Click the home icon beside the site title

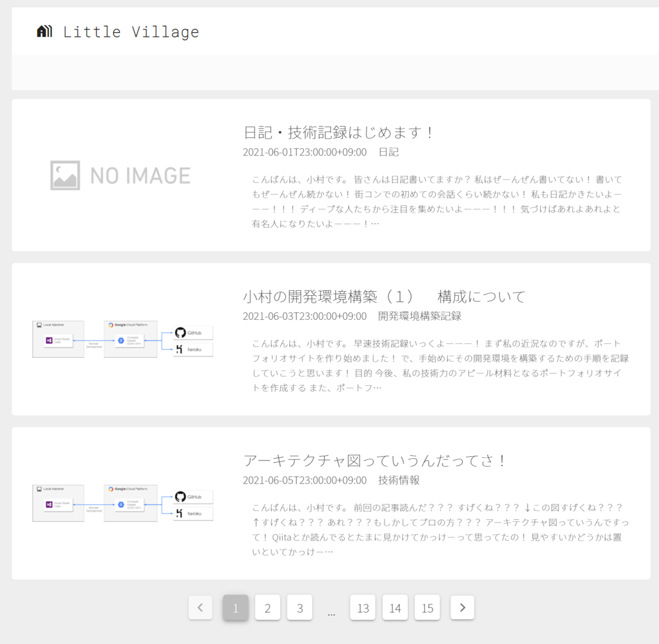click(44, 31)
